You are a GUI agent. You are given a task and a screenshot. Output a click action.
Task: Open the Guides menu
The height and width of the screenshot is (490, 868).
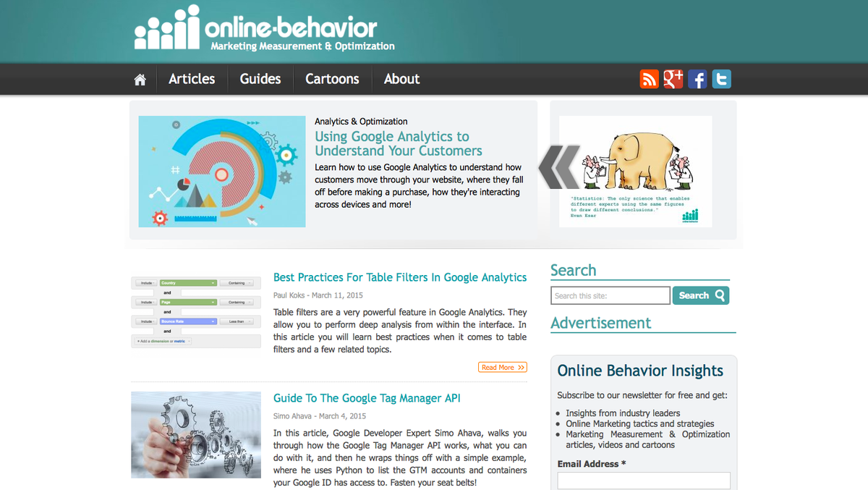point(260,79)
